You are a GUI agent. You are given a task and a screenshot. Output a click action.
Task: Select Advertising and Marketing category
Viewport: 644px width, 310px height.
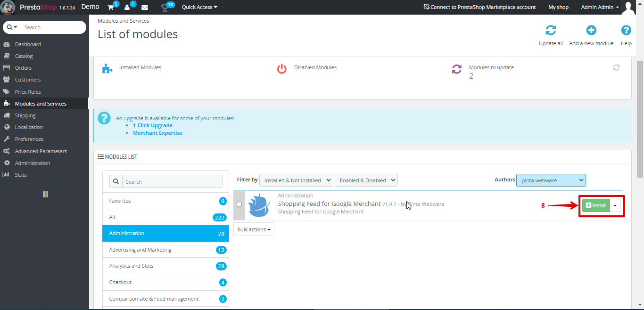point(165,250)
